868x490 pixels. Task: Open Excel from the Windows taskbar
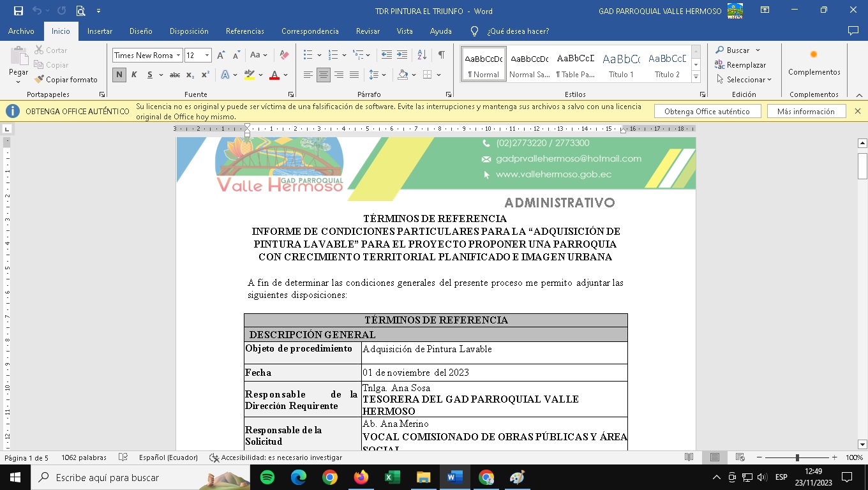[x=392, y=477]
